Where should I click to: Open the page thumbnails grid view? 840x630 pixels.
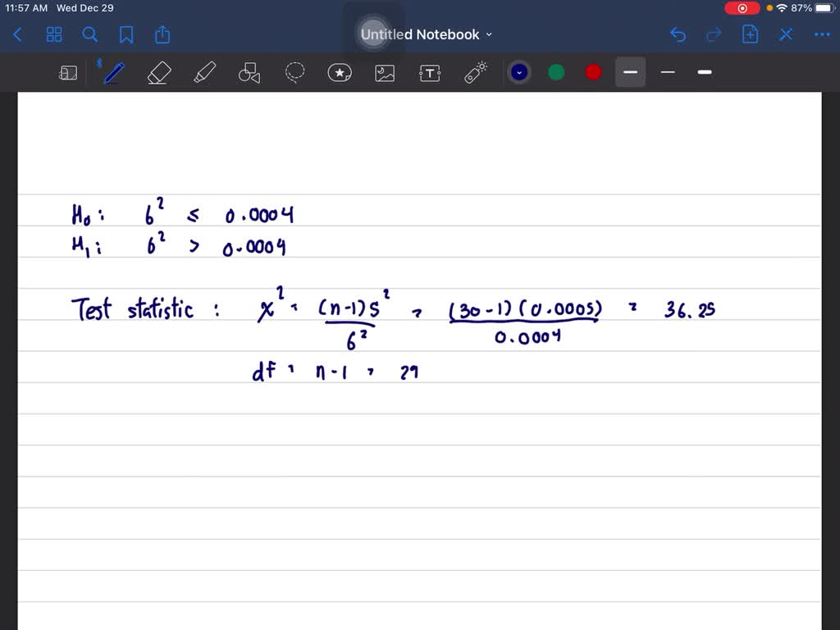(54, 34)
